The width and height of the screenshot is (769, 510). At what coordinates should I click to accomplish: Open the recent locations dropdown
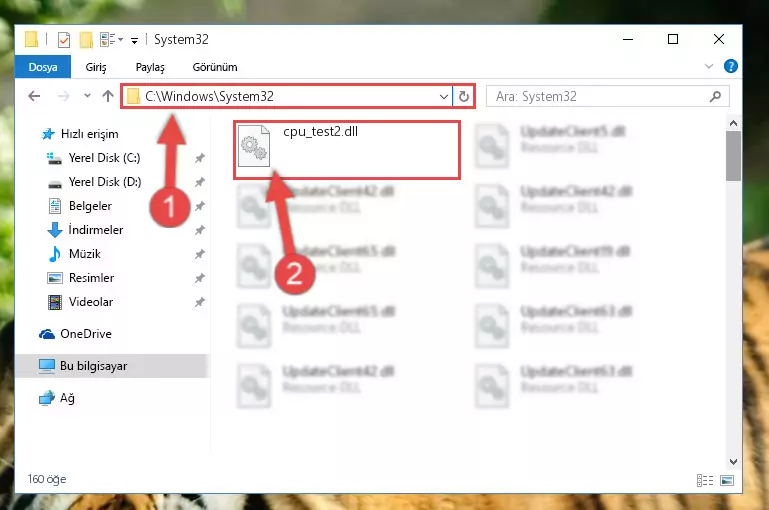(87, 96)
